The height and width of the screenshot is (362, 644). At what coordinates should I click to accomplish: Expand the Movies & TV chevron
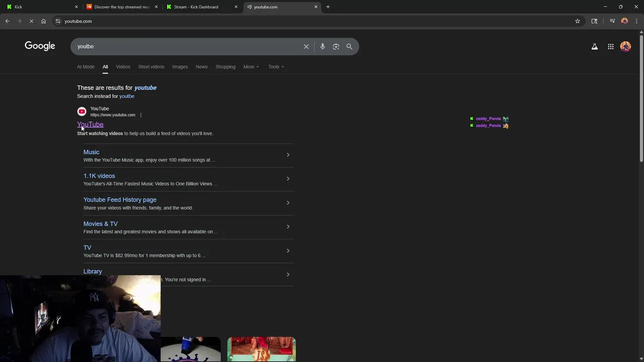[x=288, y=226]
